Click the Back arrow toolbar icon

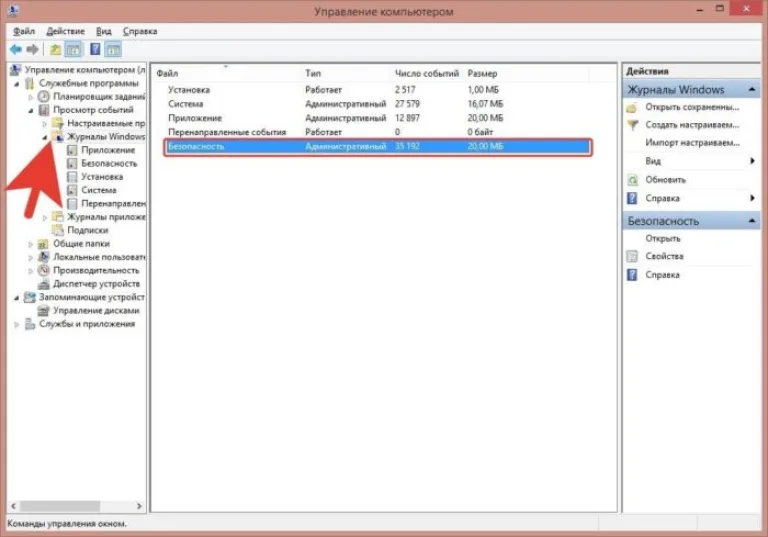[16, 49]
